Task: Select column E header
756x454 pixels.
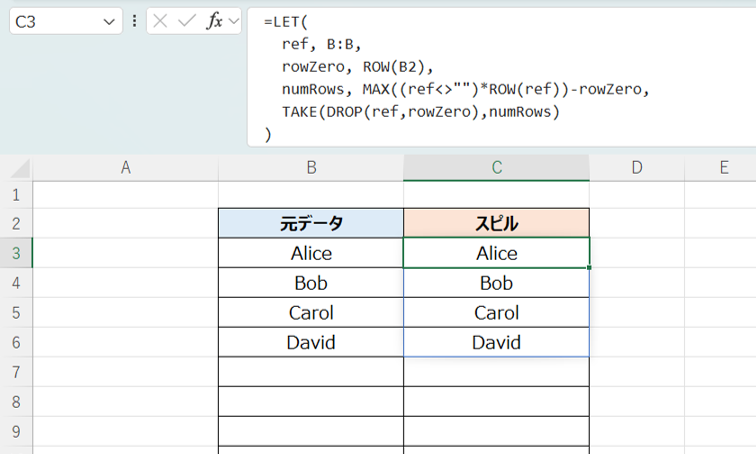Action: (720, 168)
